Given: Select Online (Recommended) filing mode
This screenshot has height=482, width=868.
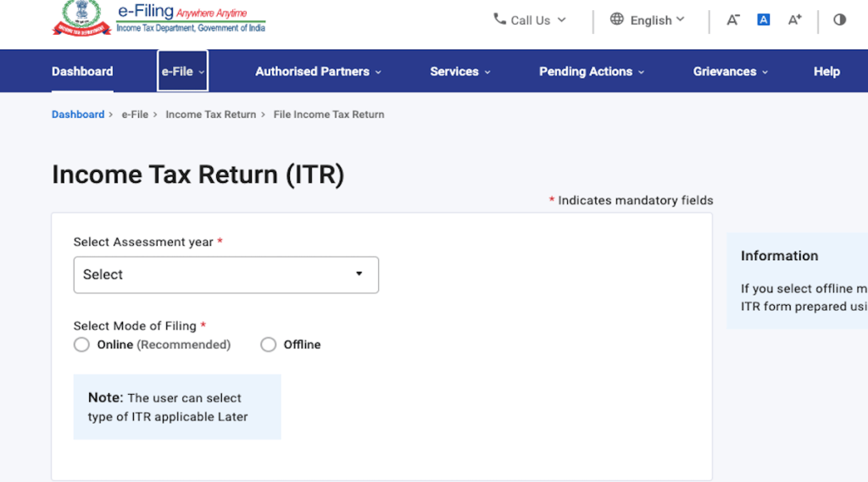Looking at the screenshot, I should point(82,345).
